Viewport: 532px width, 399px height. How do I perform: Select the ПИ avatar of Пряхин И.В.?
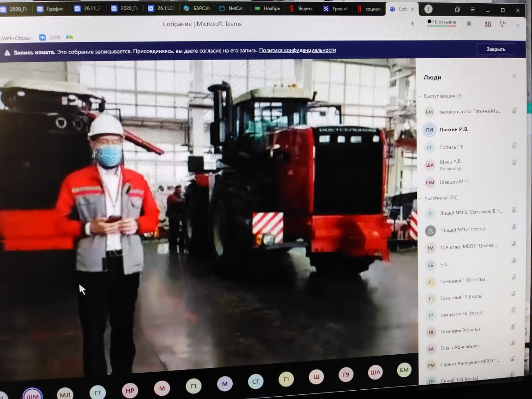tap(429, 130)
